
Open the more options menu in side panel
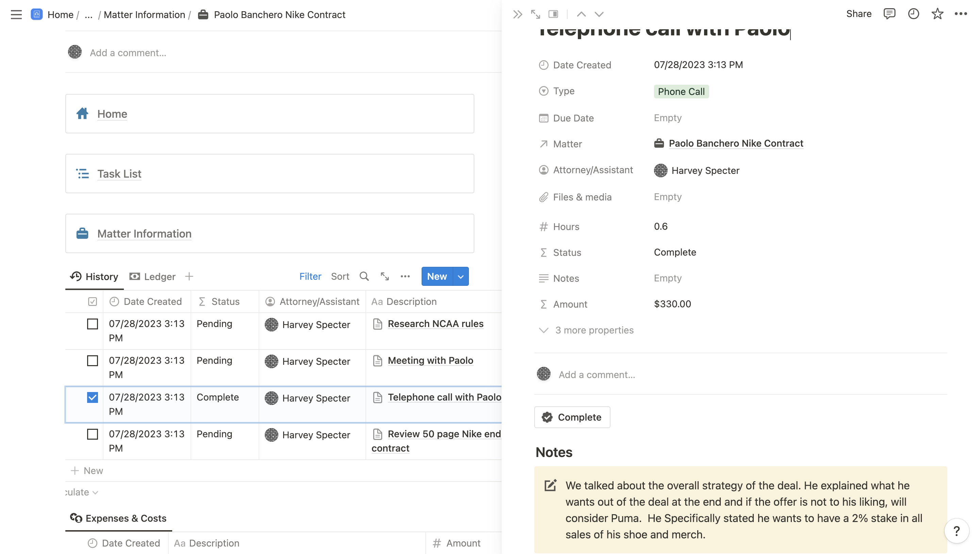(x=961, y=14)
